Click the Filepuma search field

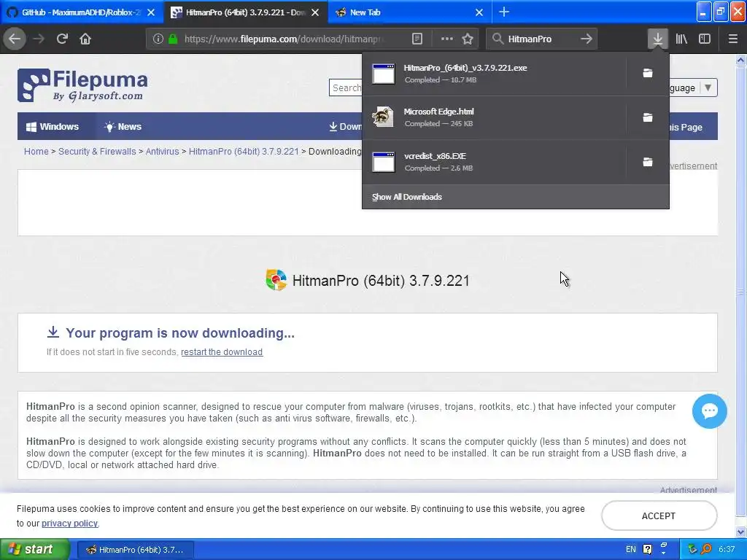coord(346,87)
